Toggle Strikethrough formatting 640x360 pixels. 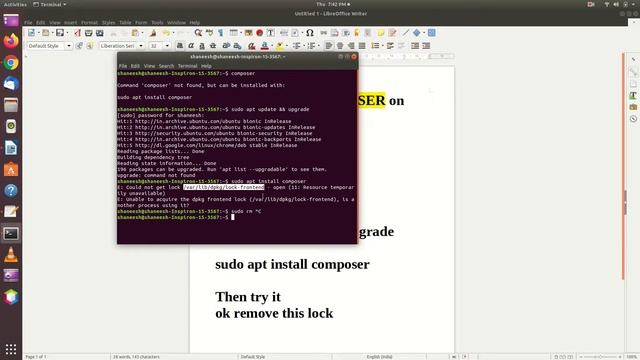213,46
